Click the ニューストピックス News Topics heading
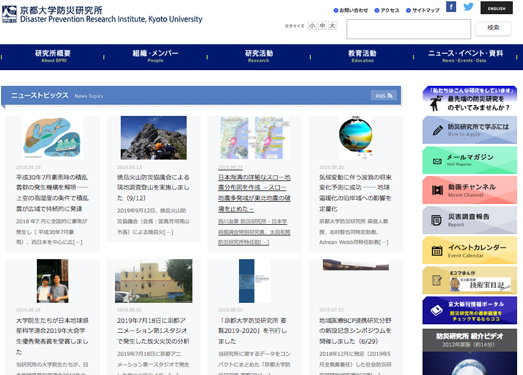The image size is (523, 375). 57,96
